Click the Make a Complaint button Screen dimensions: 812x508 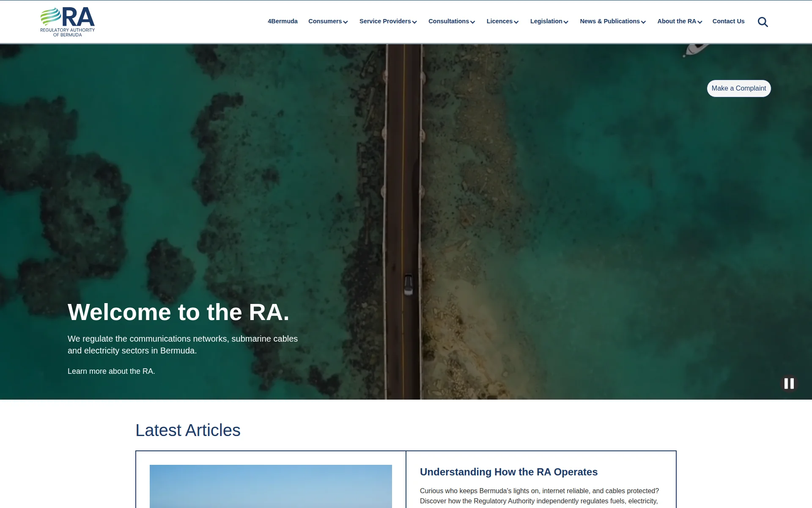739,88
